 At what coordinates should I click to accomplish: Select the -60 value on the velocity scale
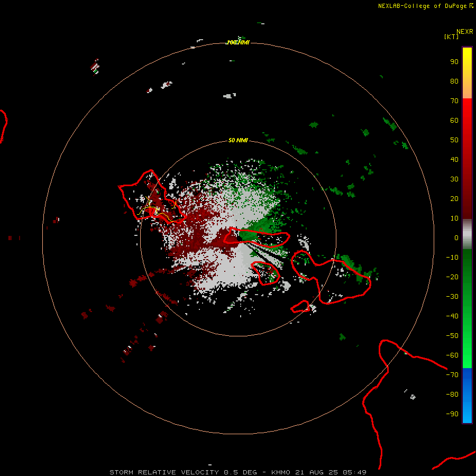452,355
